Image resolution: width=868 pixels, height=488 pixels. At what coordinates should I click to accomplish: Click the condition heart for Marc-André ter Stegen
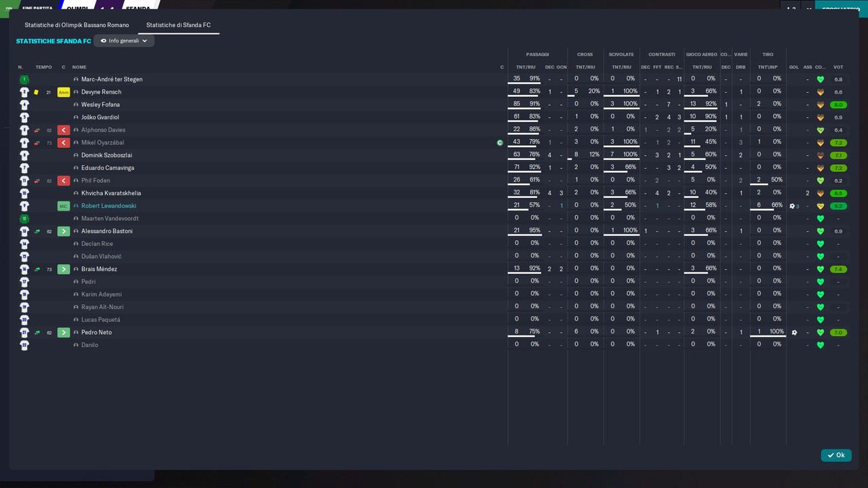(x=820, y=79)
